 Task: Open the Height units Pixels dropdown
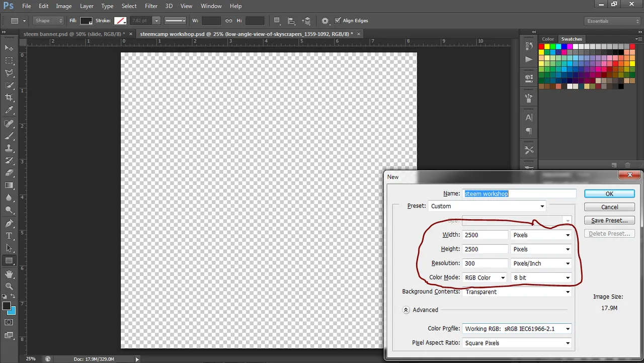click(541, 249)
